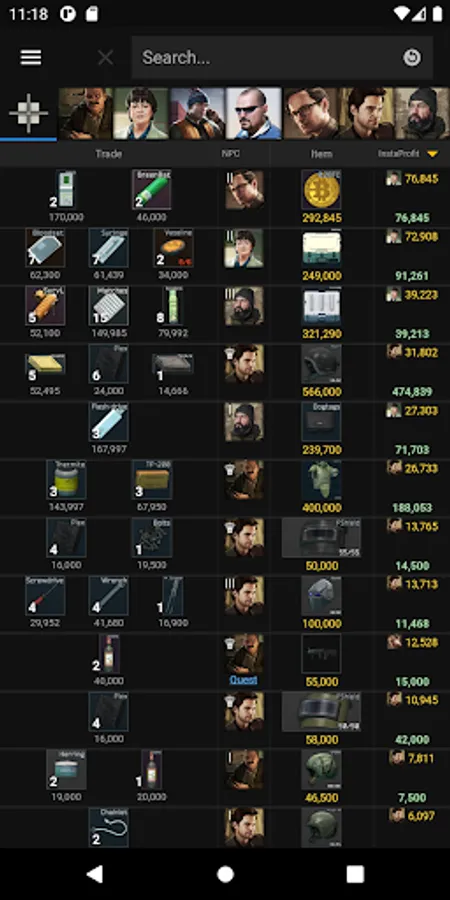Clear search with the X icon
The height and width of the screenshot is (900, 450).
[105, 57]
